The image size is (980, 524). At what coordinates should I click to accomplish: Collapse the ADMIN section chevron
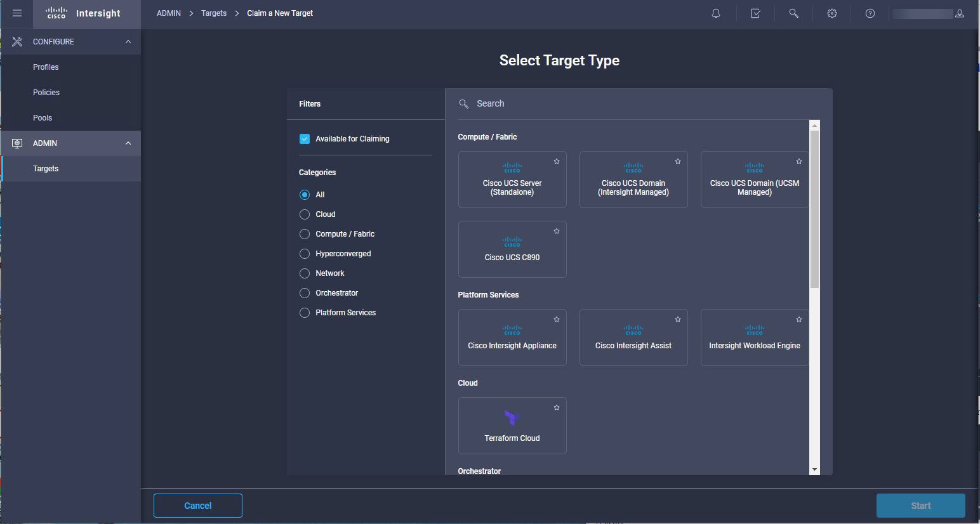click(128, 143)
